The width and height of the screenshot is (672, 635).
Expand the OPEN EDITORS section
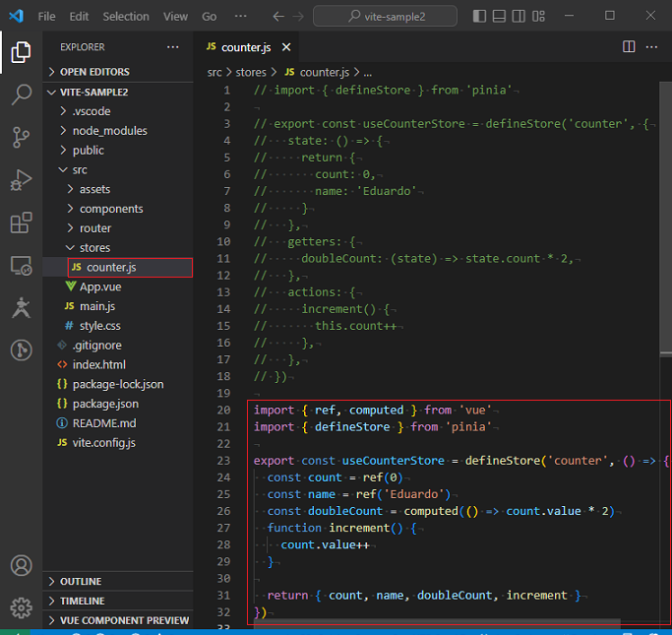click(118, 72)
